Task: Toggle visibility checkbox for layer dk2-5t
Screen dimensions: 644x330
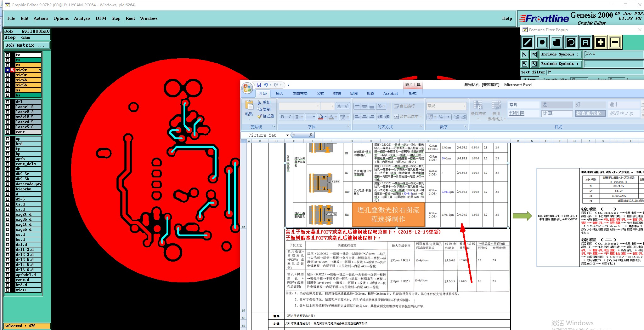Action: tap(8, 174)
